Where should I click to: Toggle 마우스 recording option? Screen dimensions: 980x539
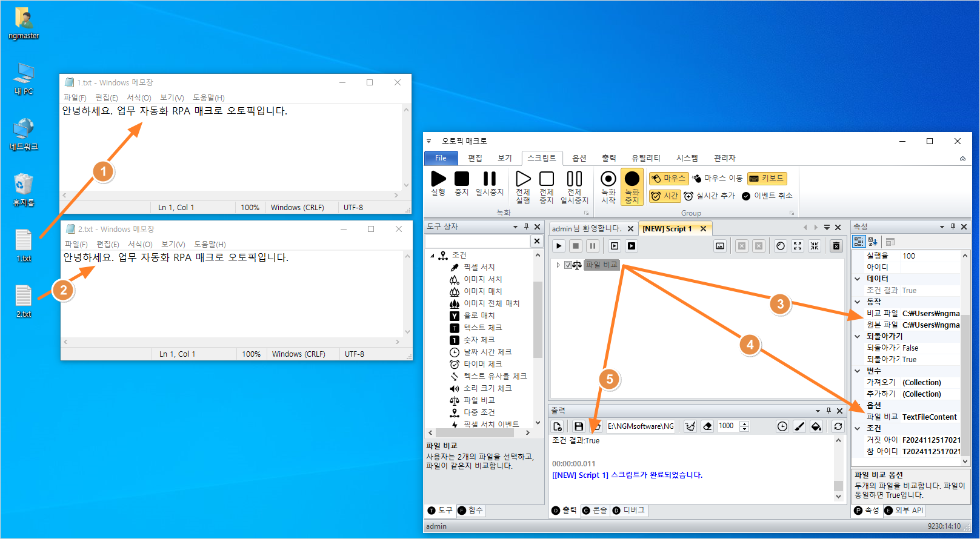(x=669, y=178)
